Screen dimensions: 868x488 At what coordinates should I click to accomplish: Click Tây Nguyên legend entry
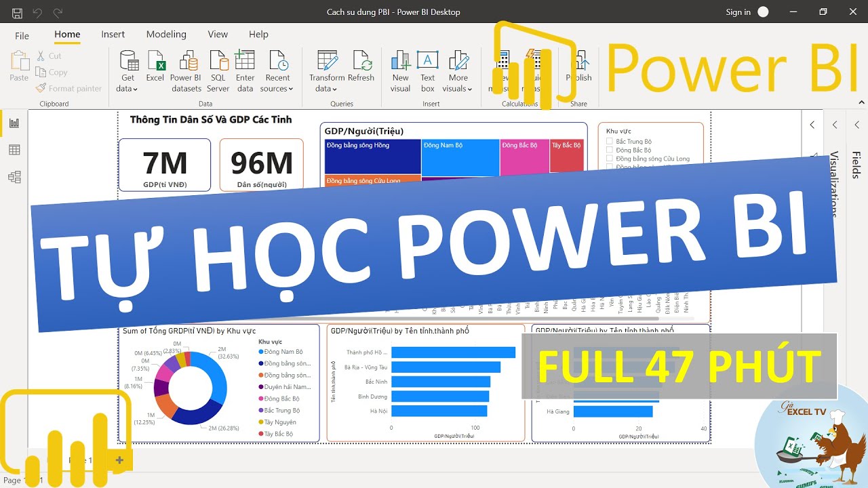(277, 422)
